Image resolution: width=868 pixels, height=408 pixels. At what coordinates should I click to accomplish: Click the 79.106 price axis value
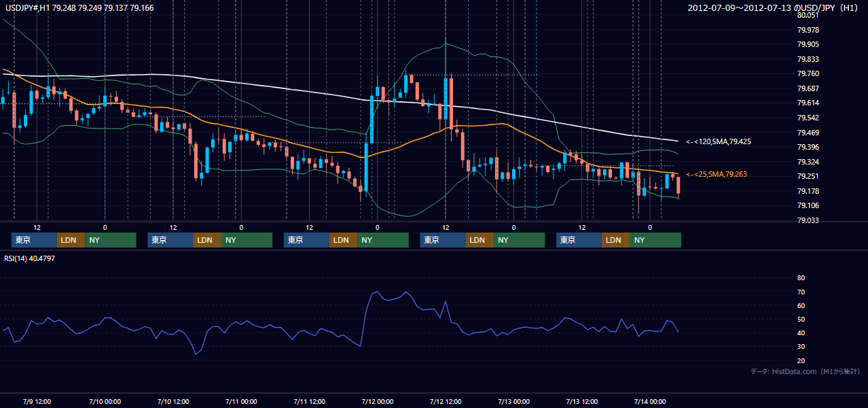pyautogui.click(x=808, y=205)
